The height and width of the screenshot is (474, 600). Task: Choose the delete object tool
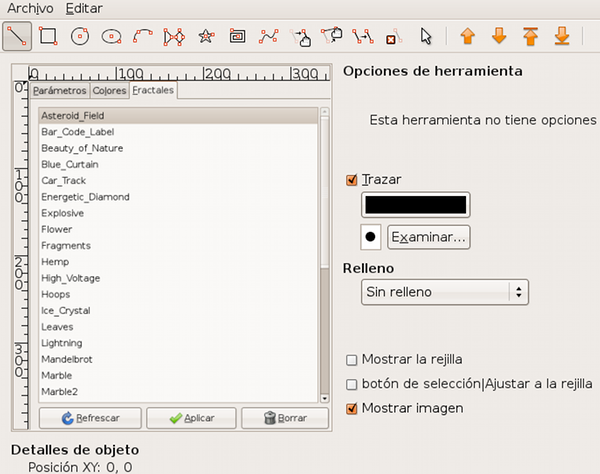(x=394, y=36)
